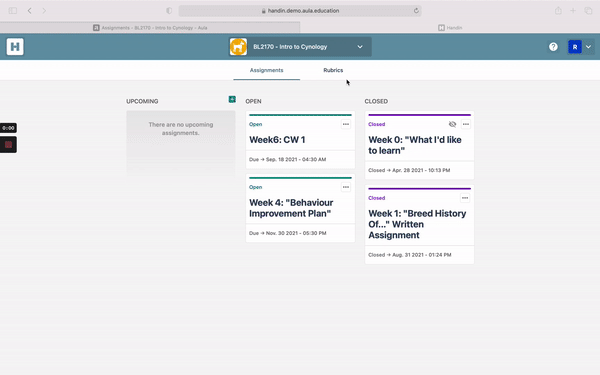This screenshot has height=375, width=600.
Task: Open options menu for Week6: CW 1
Action: pyautogui.click(x=346, y=124)
